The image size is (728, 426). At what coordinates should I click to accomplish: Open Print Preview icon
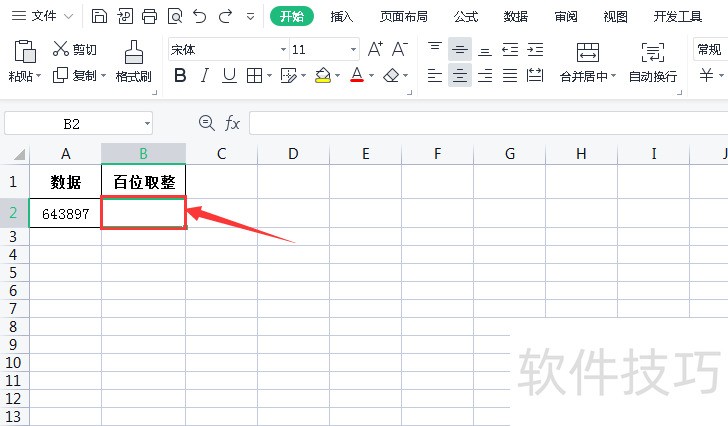175,17
